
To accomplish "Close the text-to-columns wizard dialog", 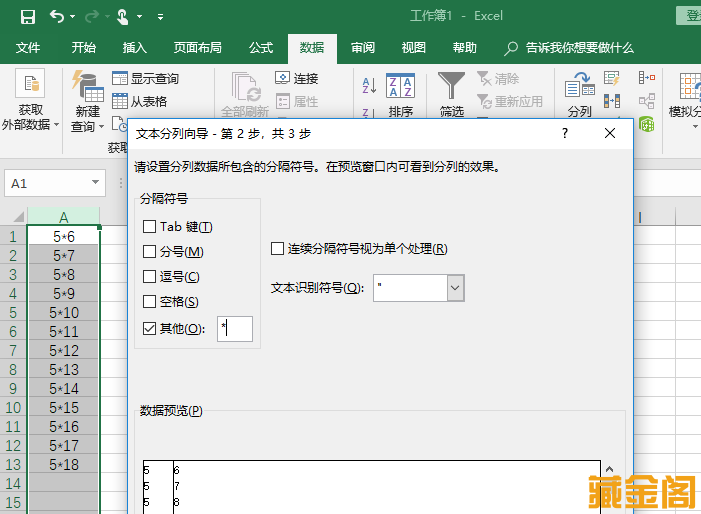I will [x=610, y=133].
